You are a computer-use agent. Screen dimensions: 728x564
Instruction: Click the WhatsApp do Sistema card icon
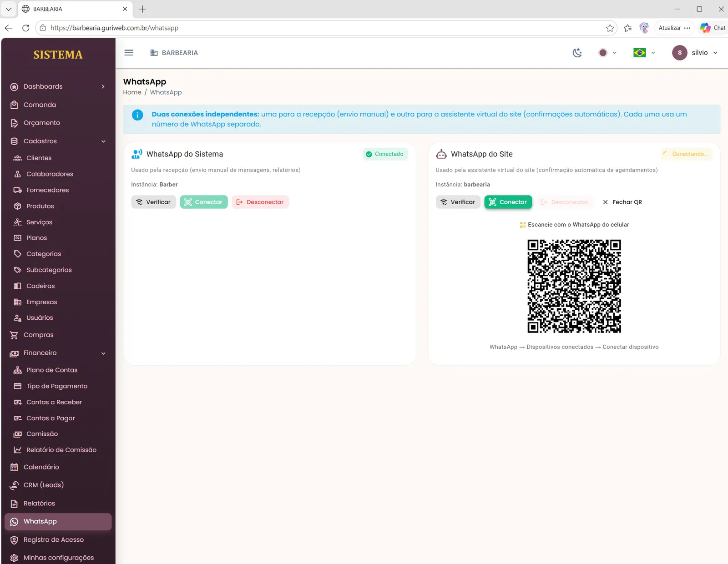click(136, 154)
